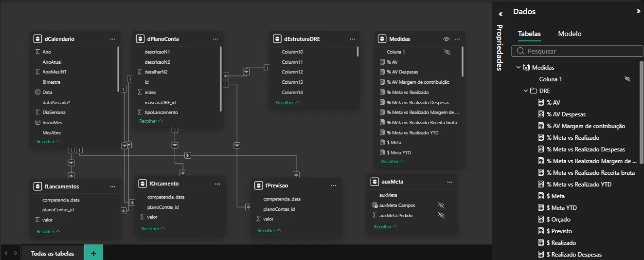This screenshot has width=644, height=260.
Task: Unhide auxMeta Campos field
Action: pyautogui.click(x=442, y=205)
